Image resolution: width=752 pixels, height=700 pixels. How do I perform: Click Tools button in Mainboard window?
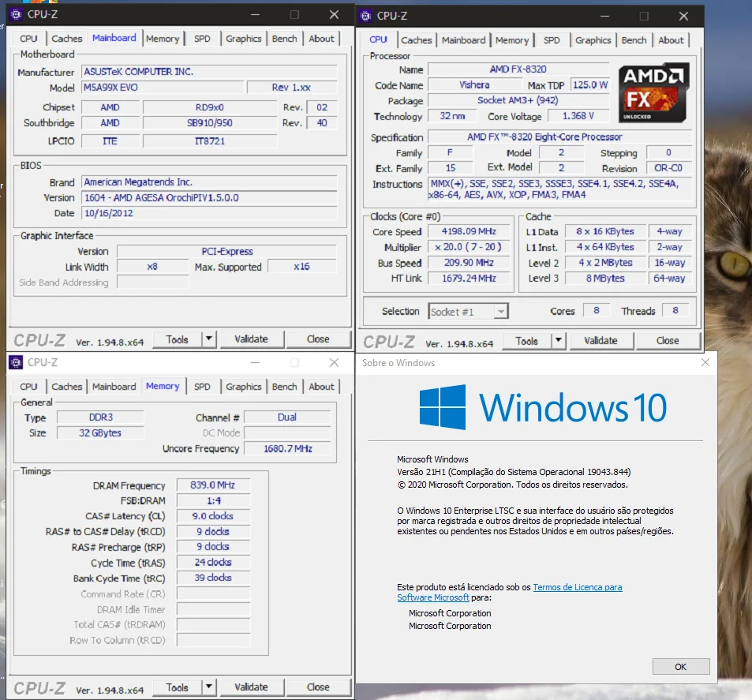(177, 339)
